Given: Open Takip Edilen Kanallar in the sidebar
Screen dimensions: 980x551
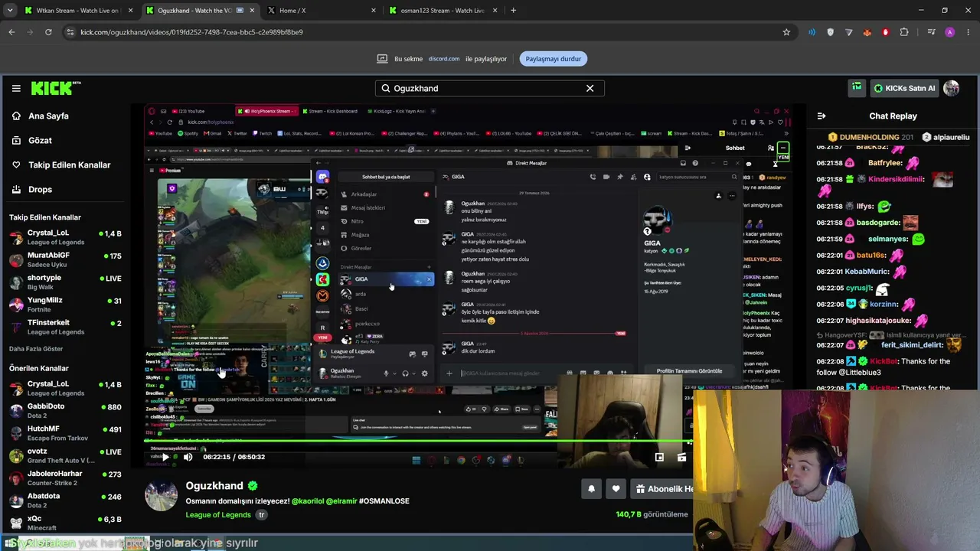Looking at the screenshot, I should click(x=70, y=165).
